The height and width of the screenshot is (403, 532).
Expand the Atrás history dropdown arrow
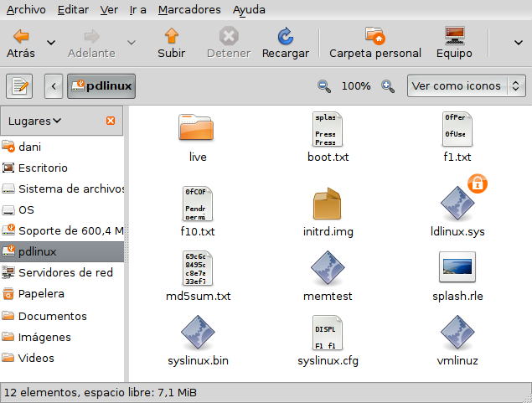click(51, 43)
